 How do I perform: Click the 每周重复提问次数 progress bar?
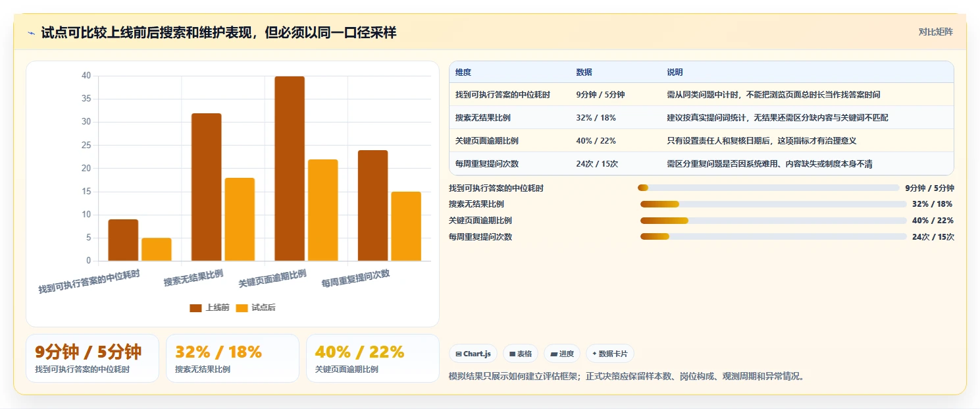coord(773,236)
